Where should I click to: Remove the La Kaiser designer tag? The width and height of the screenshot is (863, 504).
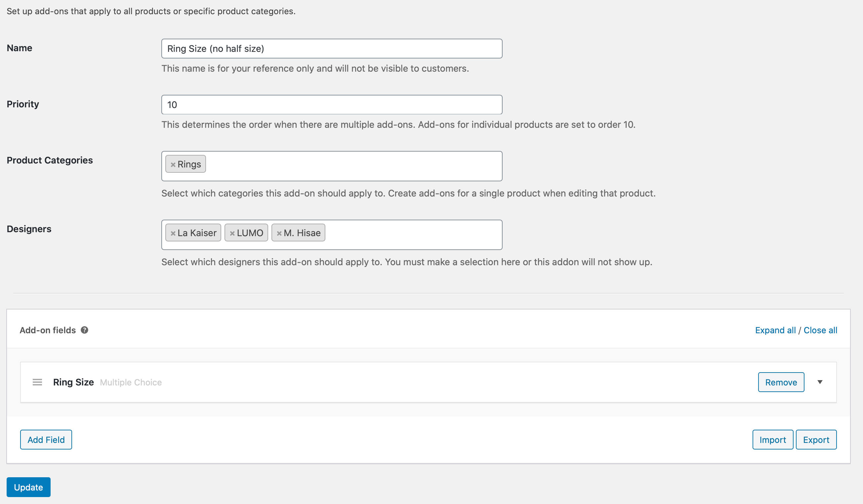point(173,234)
